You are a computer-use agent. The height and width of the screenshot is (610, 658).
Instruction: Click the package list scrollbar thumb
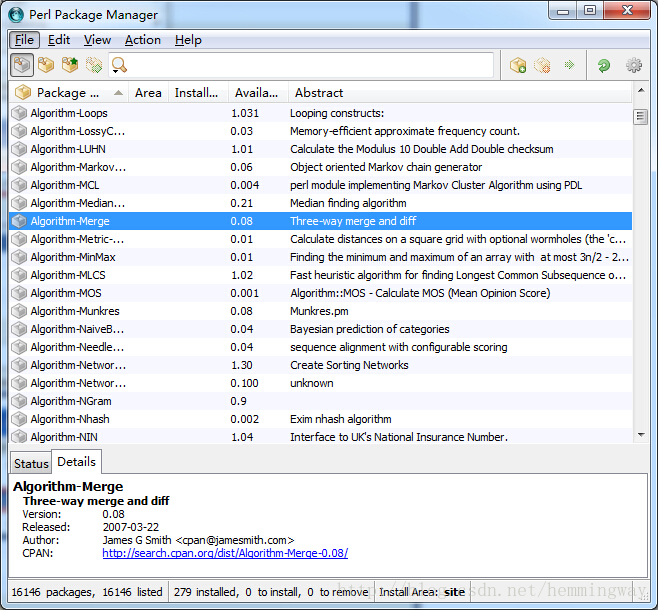[x=640, y=117]
